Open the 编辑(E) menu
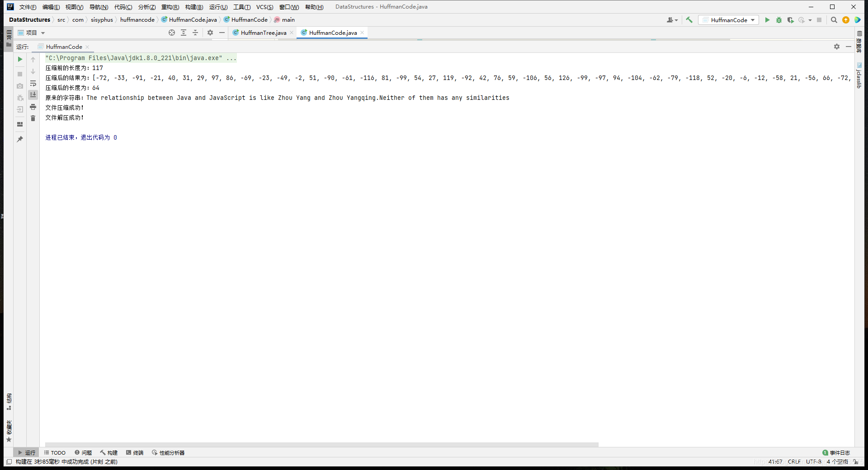This screenshot has height=470, width=868. (x=51, y=7)
